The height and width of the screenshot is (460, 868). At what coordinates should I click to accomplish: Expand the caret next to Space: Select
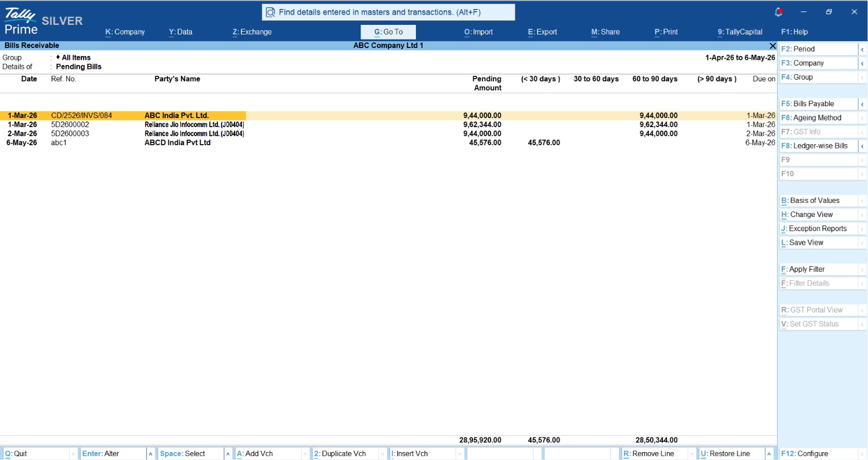click(x=228, y=454)
